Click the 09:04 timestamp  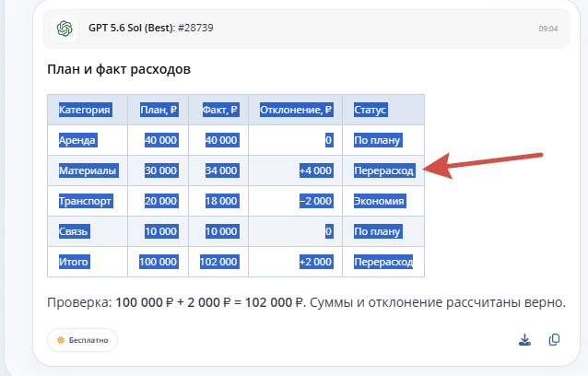click(x=548, y=29)
